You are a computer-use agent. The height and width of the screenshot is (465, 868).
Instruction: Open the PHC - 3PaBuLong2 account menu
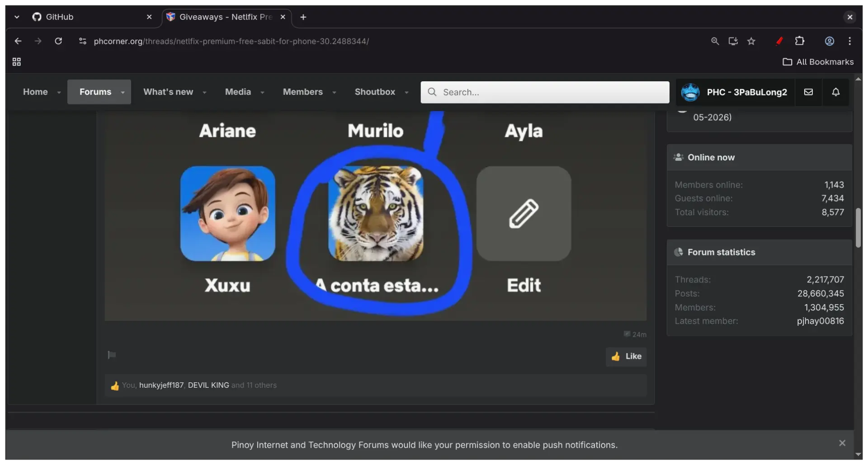(x=735, y=92)
